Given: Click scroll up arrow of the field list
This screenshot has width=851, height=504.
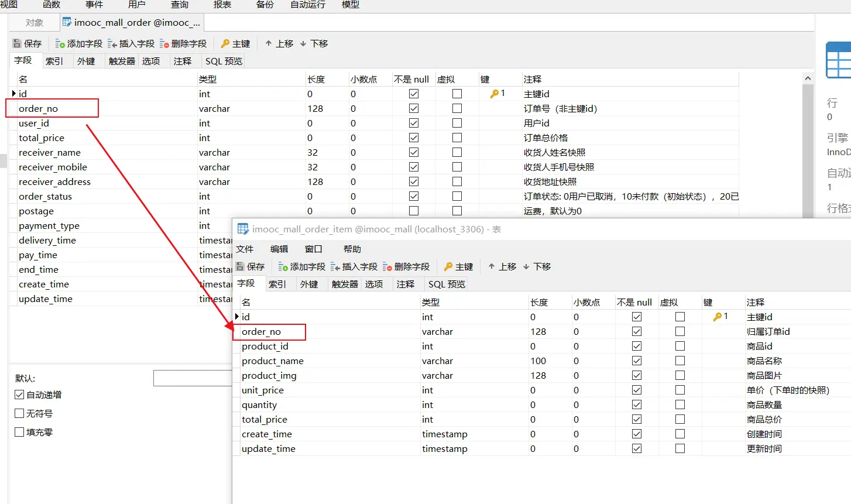Looking at the screenshot, I should point(808,78).
